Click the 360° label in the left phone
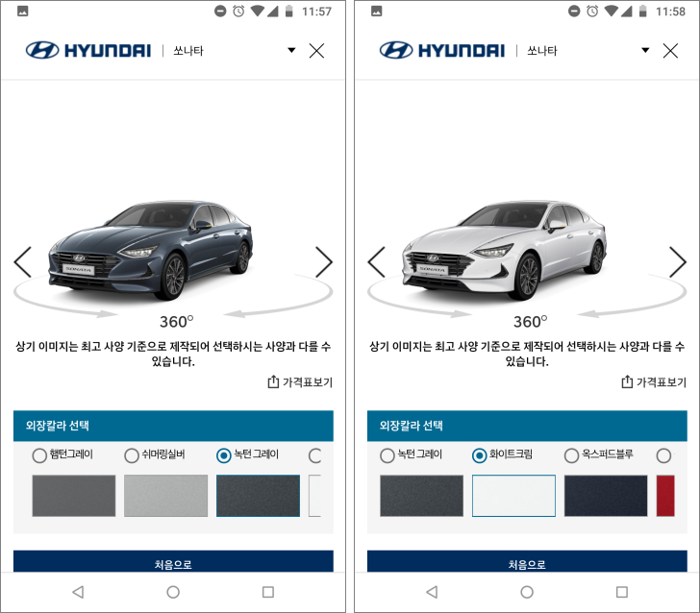This screenshot has width=700, height=613. coord(176,322)
